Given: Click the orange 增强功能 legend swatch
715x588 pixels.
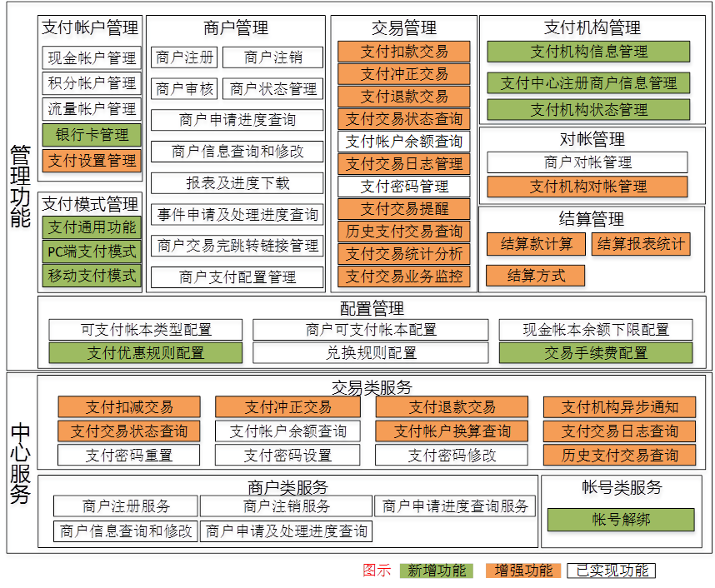Looking at the screenshot, I should 522,571.
